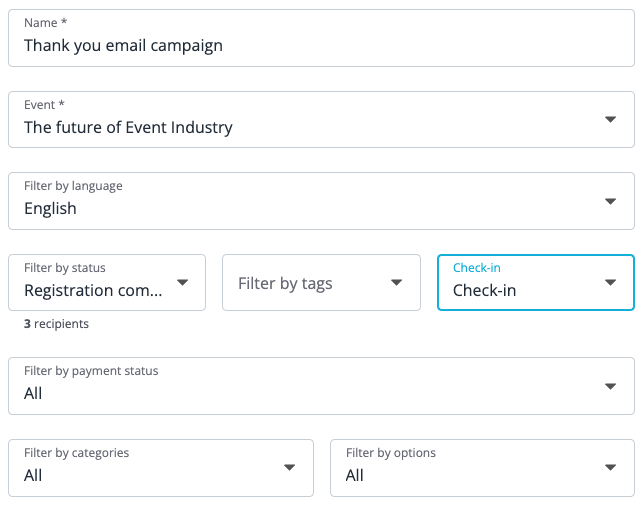
Task: Click the '3 recipients' count text
Action: click(56, 324)
